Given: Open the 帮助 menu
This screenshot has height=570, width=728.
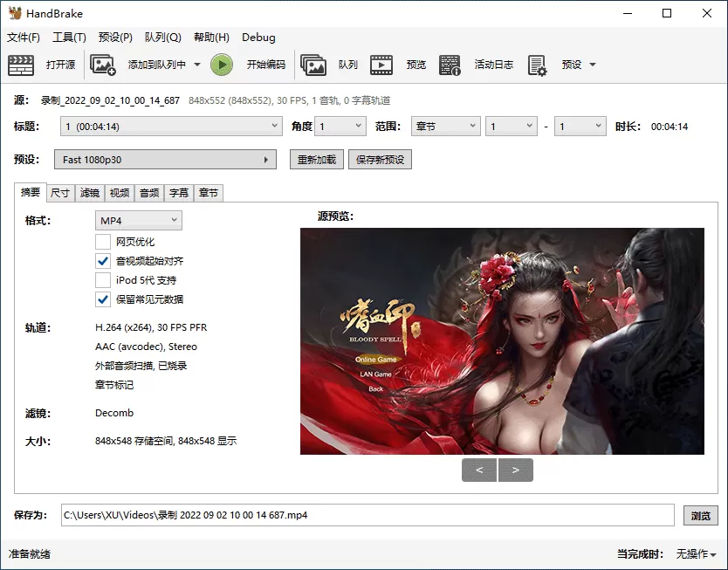Looking at the screenshot, I should point(210,38).
